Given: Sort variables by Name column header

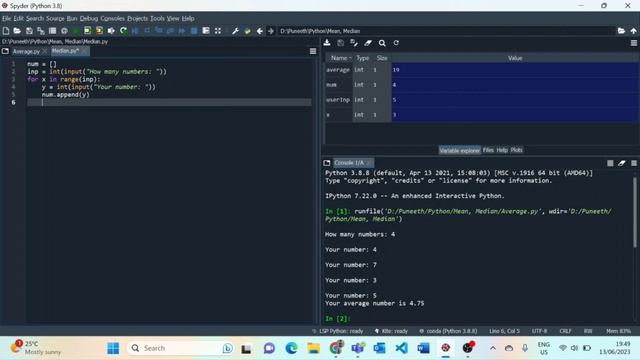Looking at the screenshot, I should [339, 58].
